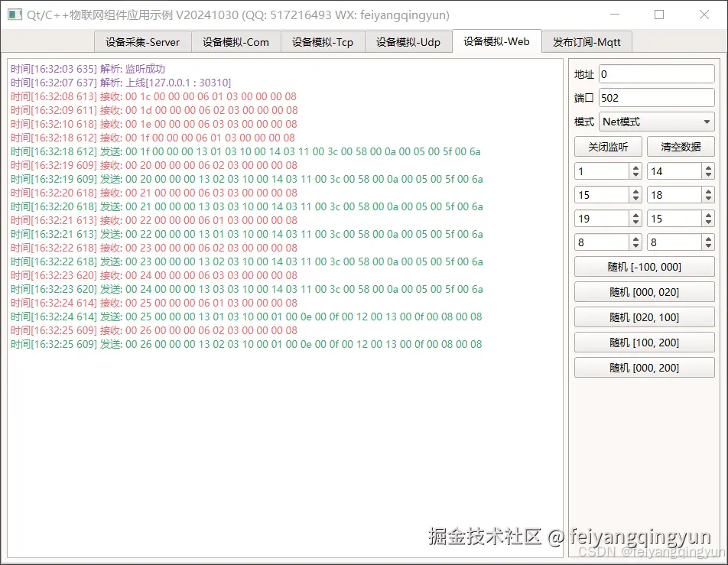The height and width of the screenshot is (565, 728).
Task: Click the 随机 [-100, 000] button
Action: 644,266
